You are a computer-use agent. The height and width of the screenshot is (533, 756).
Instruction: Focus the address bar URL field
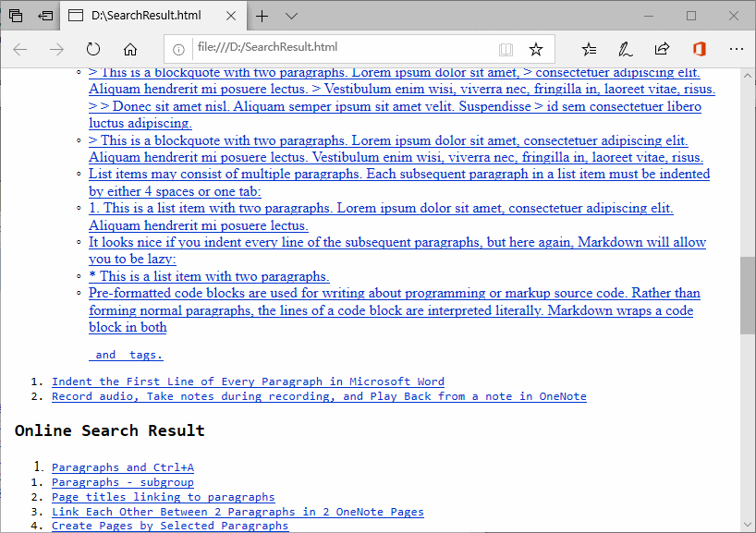click(x=343, y=47)
